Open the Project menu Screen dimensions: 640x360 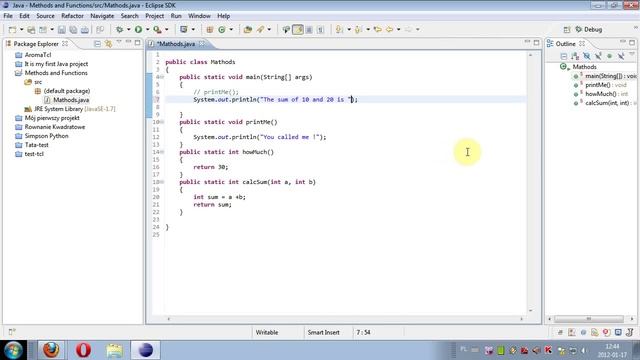(155, 16)
